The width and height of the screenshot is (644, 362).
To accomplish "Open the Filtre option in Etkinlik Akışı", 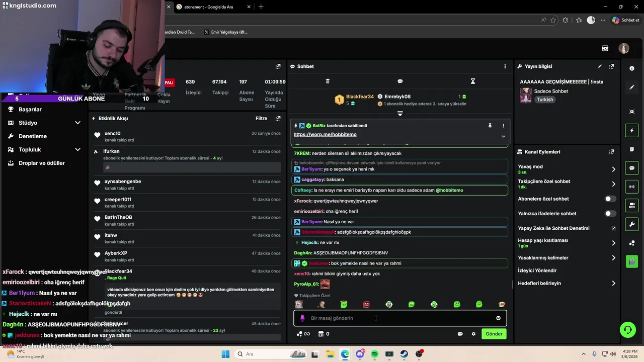I will click(x=261, y=119).
